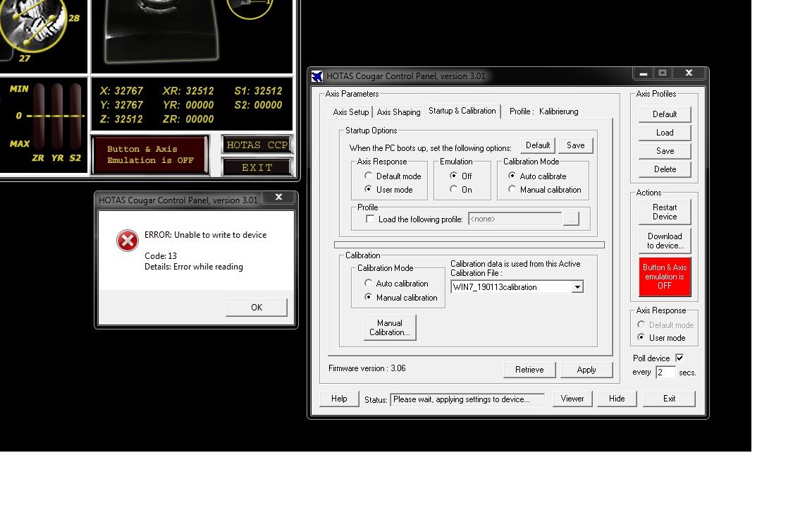Click 'Details: Error while reading' text
Viewport: 812px width, 508px height.
[x=194, y=267]
